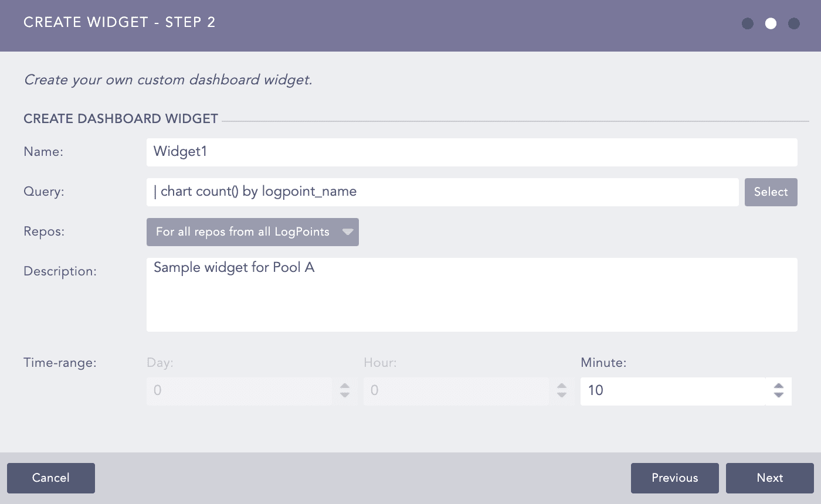Click the Hour increment arrow
The image size is (821, 504).
[562, 386]
